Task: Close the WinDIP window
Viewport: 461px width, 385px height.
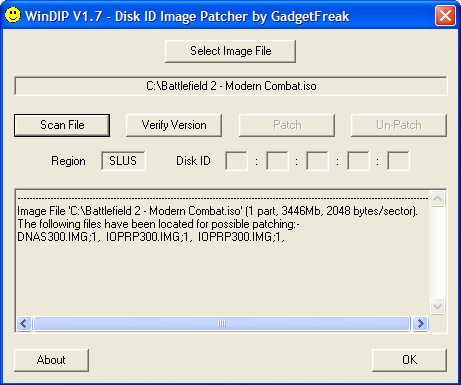Action: 445,16
